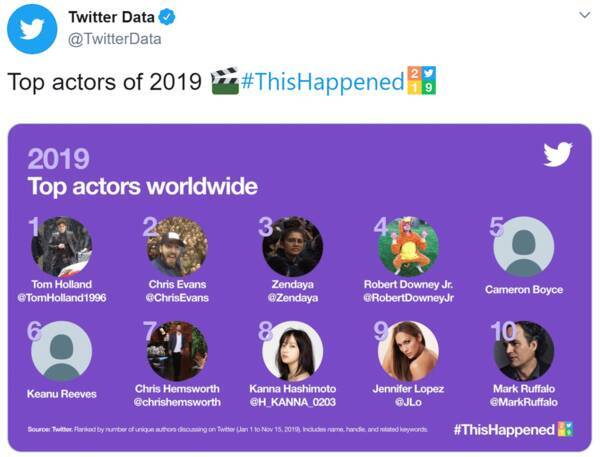Click the 2019 colored emoji icon in tweet
The width and height of the screenshot is (600, 457).
pyautogui.click(x=421, y=81)
